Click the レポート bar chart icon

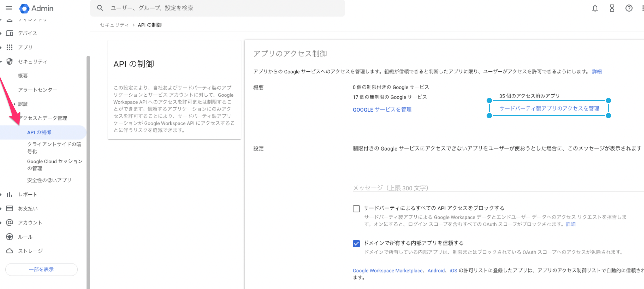point(9,194)
